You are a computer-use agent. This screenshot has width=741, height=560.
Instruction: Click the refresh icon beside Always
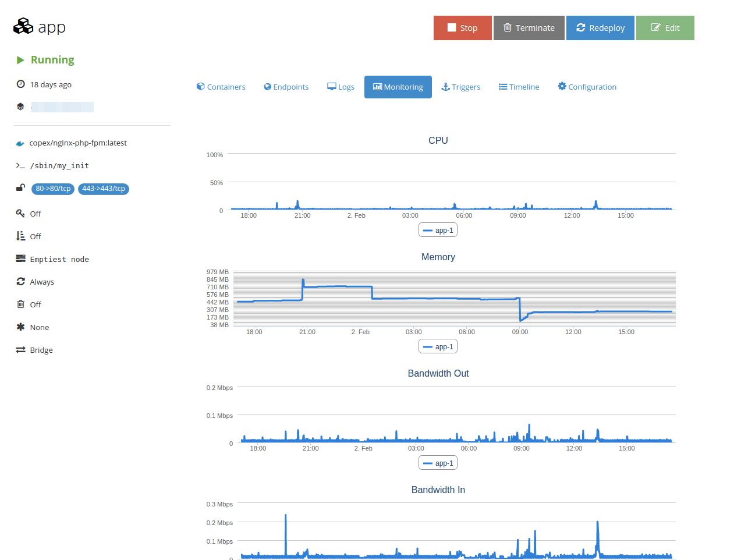click(20, 282)
